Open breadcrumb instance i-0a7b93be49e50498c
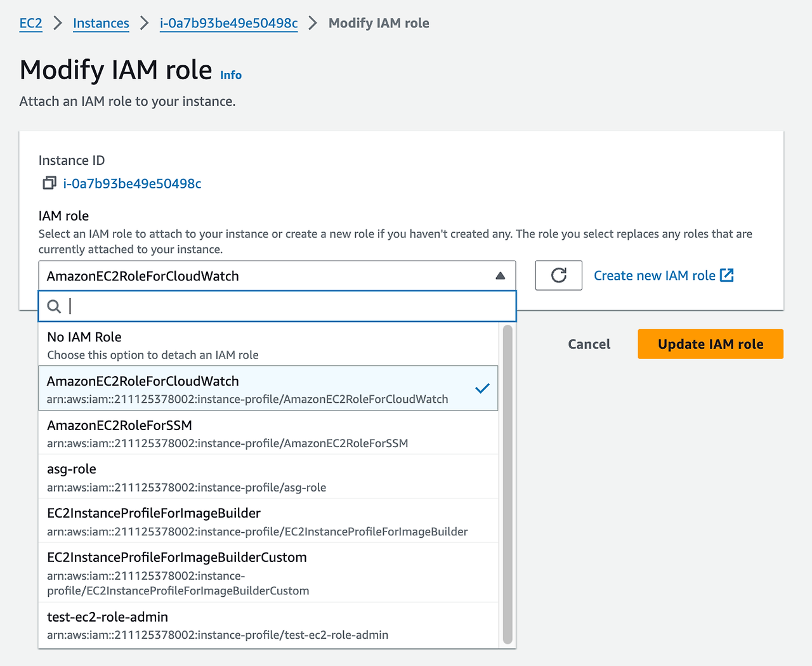The image size is (812, 666). (x=229, y=23)
